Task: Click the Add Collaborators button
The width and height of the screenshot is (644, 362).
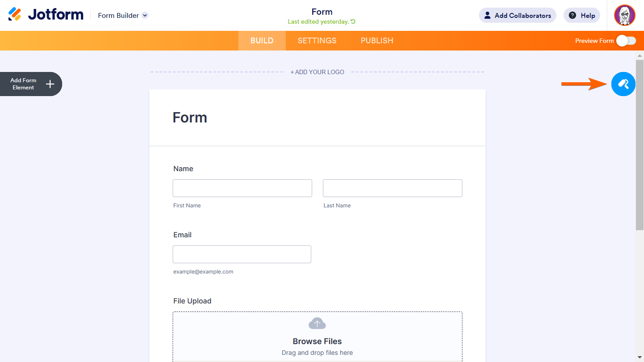Action: [517, 16]
